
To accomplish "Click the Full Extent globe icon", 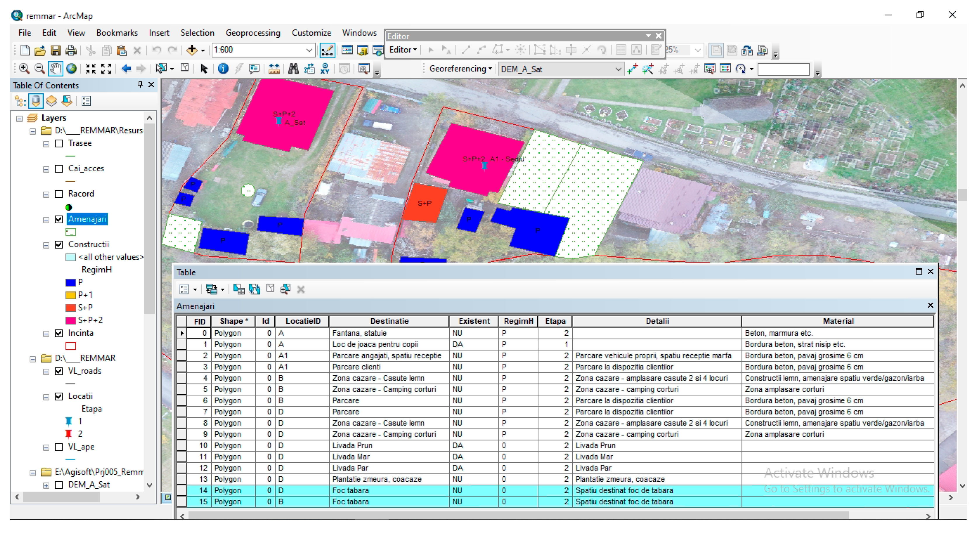I will point(72,69).
